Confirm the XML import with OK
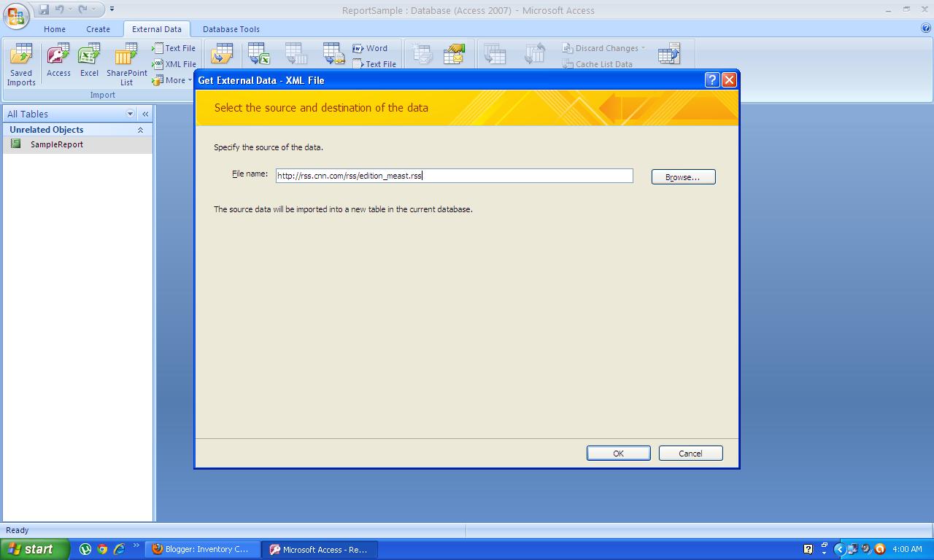 (x=618, y=453)
